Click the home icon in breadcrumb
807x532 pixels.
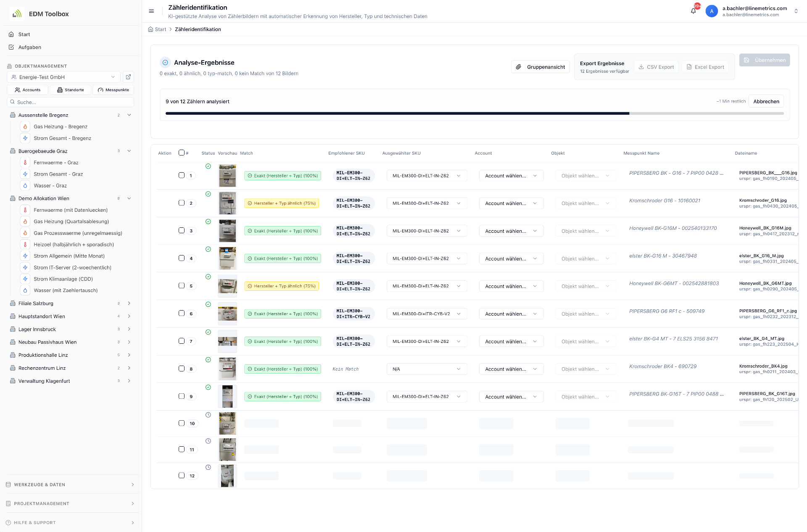[150, 29]
